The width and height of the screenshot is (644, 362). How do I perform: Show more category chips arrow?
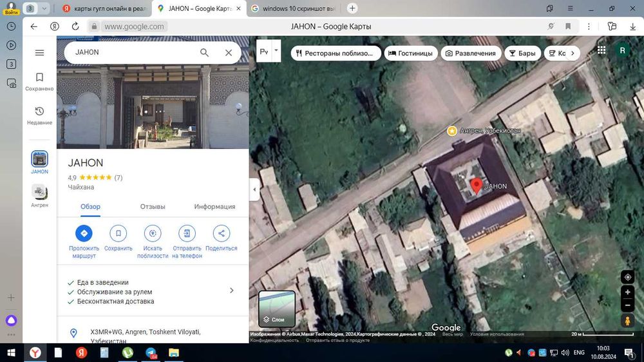coord(573,53)
